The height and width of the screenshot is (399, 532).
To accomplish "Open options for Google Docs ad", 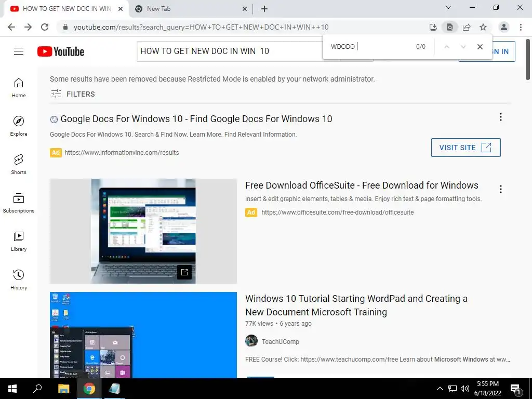I will click(501, 117).
